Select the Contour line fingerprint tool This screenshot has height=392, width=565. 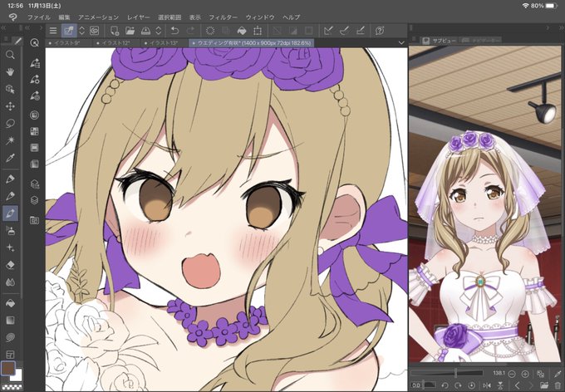pos(10,337)
